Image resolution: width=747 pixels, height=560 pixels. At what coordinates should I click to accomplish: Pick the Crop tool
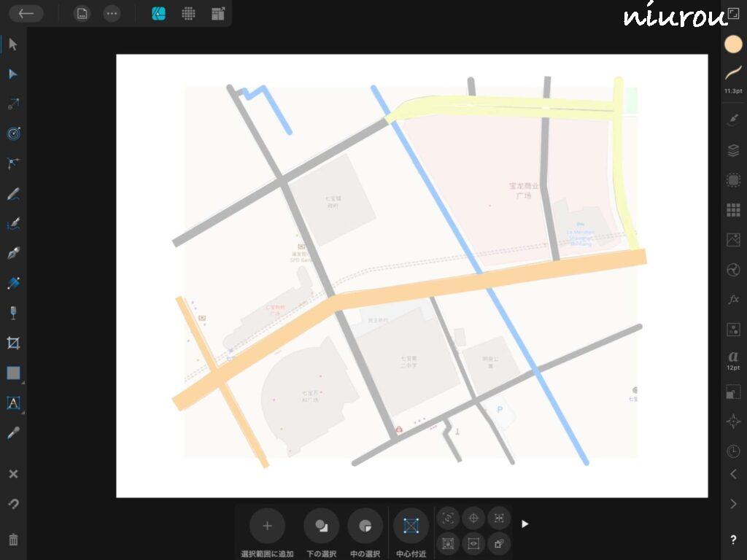pos(12,343)
